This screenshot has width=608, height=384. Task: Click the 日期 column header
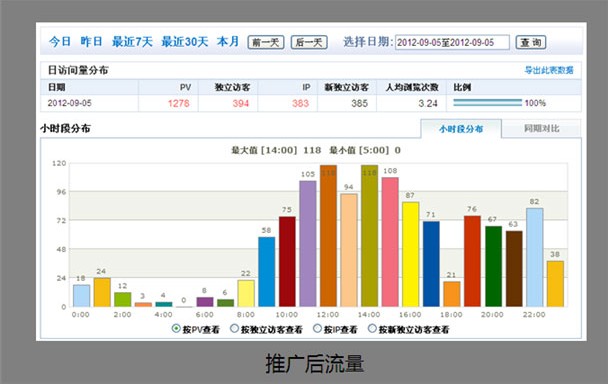57,87
